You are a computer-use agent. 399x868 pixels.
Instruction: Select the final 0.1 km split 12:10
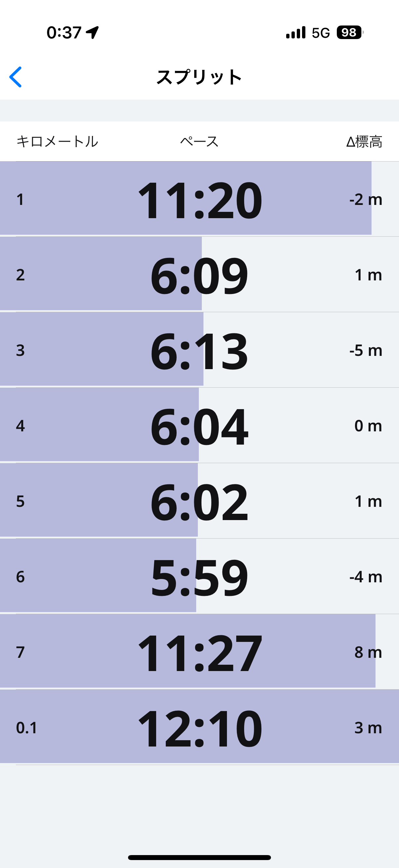click(x=199, y=728)
